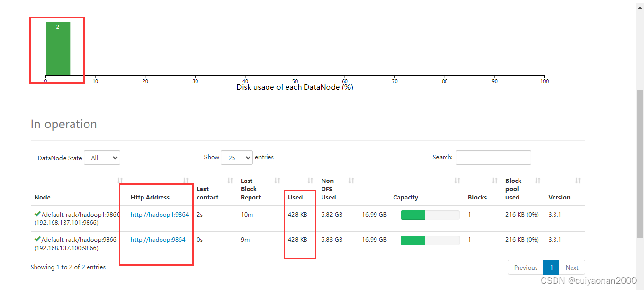Sort by the Version column arrows
This screenshot has height=290, width=644.
(x=578, y=181)
